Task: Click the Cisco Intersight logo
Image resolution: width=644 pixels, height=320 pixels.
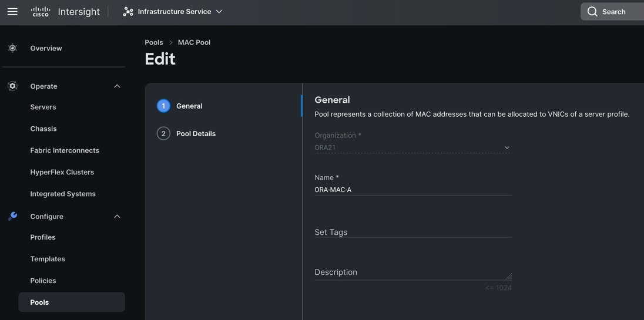Action: [65, 12]
